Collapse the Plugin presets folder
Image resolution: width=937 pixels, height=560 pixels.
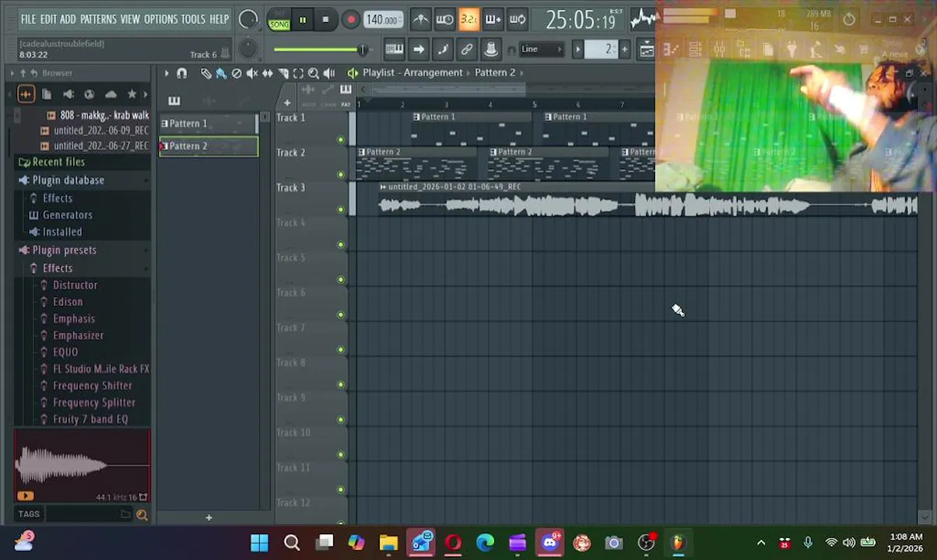(x=58, y=250)
